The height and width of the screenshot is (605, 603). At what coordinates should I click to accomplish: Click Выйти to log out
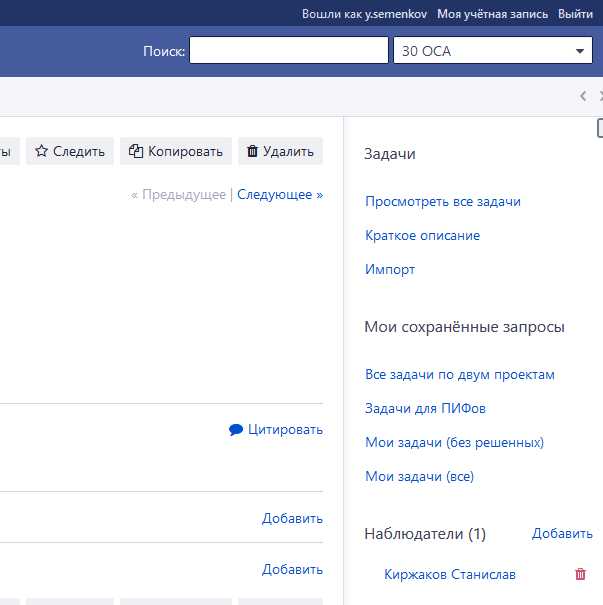point(575,14)
